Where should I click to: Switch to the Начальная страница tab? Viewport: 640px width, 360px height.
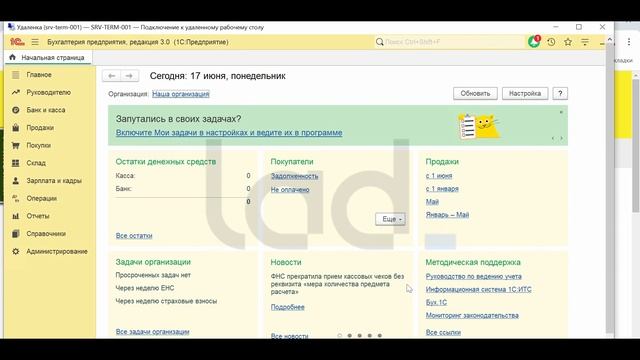(48, 58)
